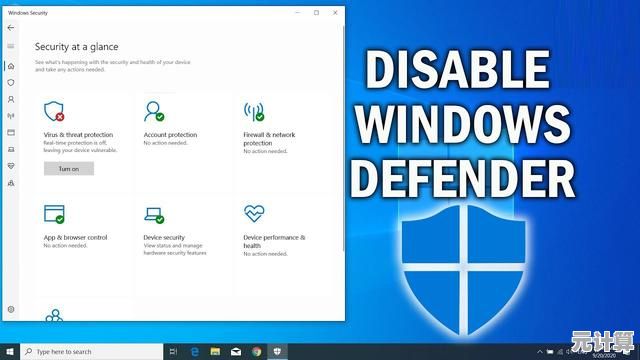Open App & browser control heading
Viewport: 640px width, 360px height.
click(x=76, y=237)
